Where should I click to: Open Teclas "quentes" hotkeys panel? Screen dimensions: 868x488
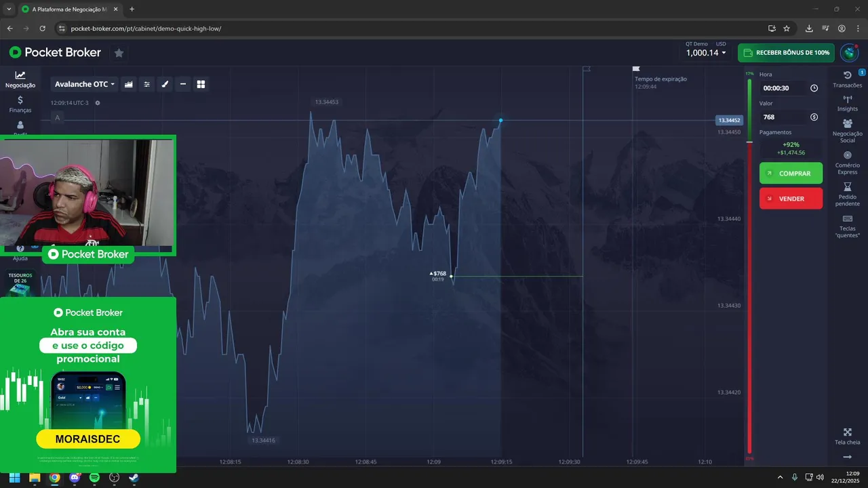coord(847,226)
